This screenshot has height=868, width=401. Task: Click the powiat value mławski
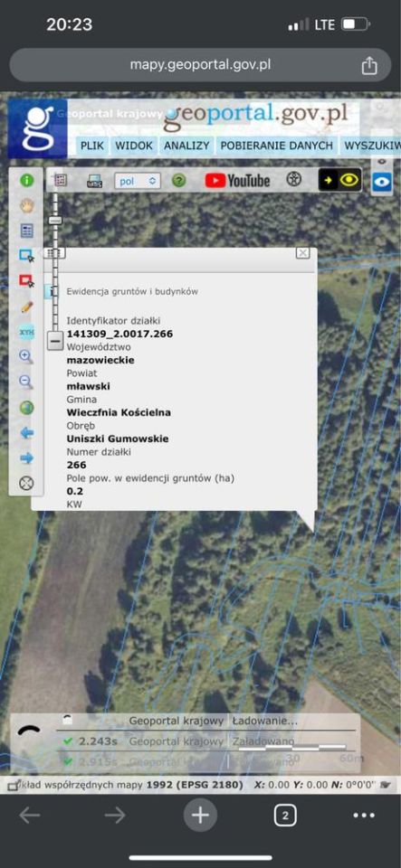tap(88, 386)
